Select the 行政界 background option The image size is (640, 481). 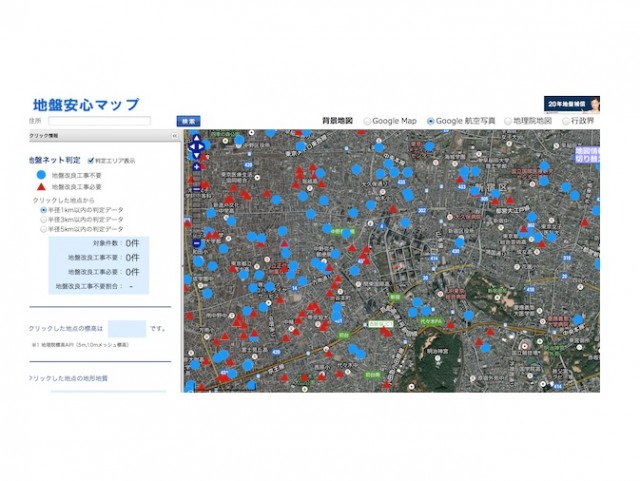(566, 121)
